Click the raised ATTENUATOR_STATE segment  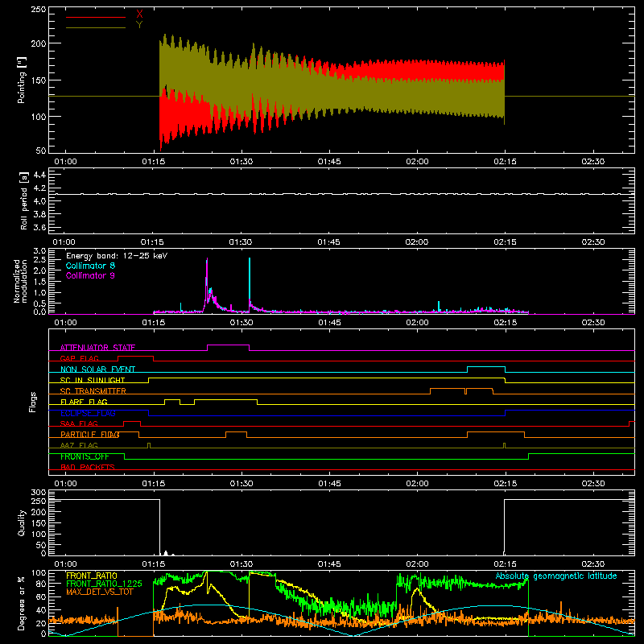click(x=228, y=345)
